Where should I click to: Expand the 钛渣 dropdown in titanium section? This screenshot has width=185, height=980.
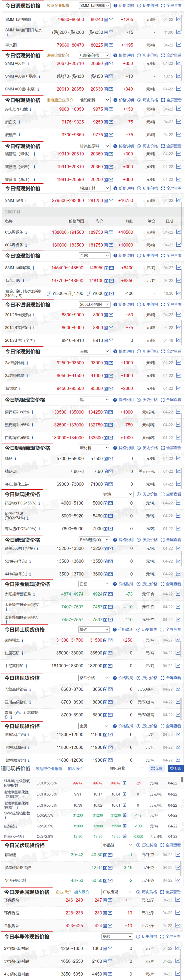[118, 494]
